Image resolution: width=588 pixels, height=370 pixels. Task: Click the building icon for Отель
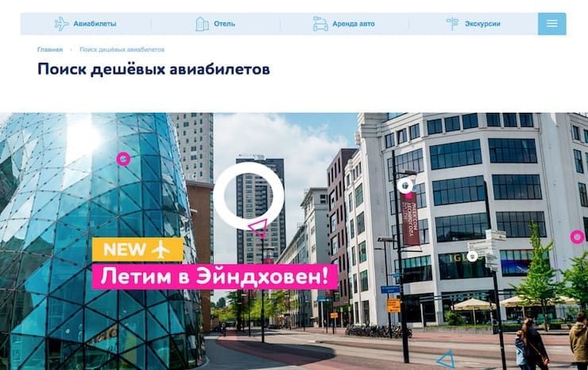coord(202,24)
